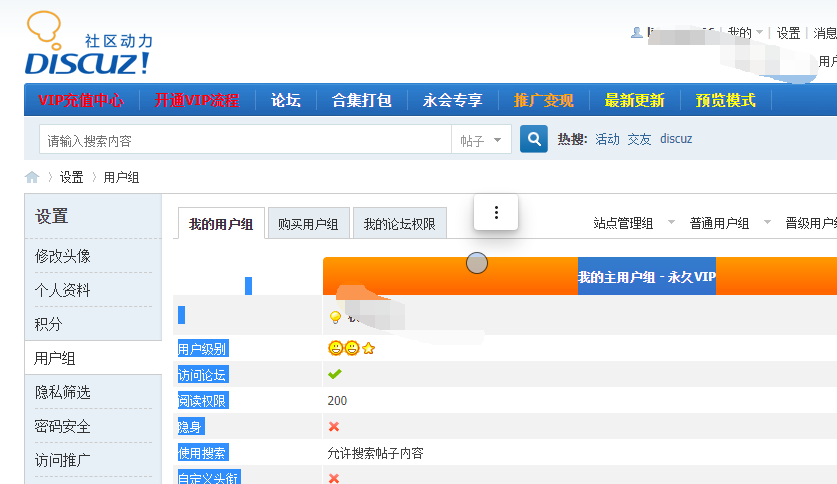This screenshot has width=837, height=484.
Task: Open 最新更新 in navigation bar
Action: tap(634, 100)
